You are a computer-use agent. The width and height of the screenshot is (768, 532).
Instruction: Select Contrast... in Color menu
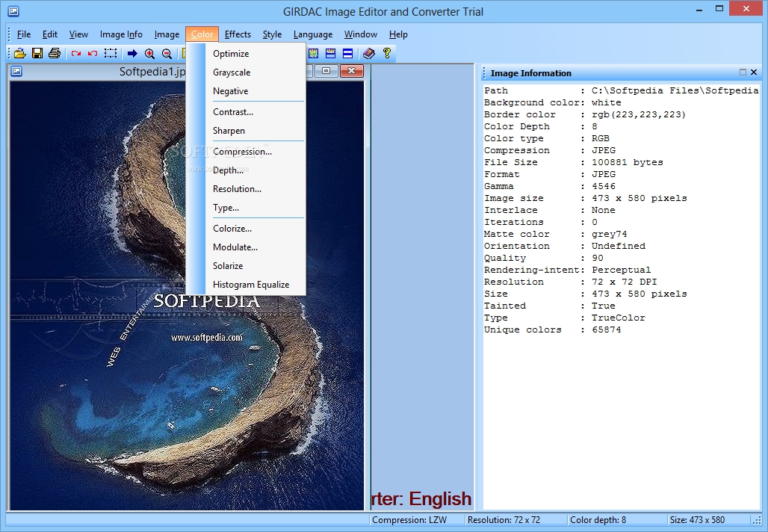[246, 112]
